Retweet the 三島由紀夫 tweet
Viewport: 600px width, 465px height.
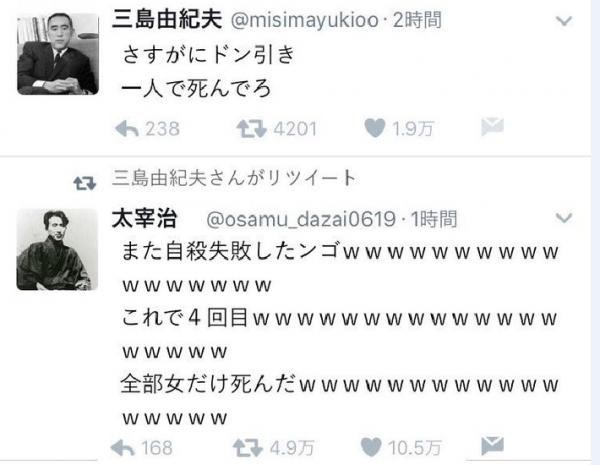[251, 129]
